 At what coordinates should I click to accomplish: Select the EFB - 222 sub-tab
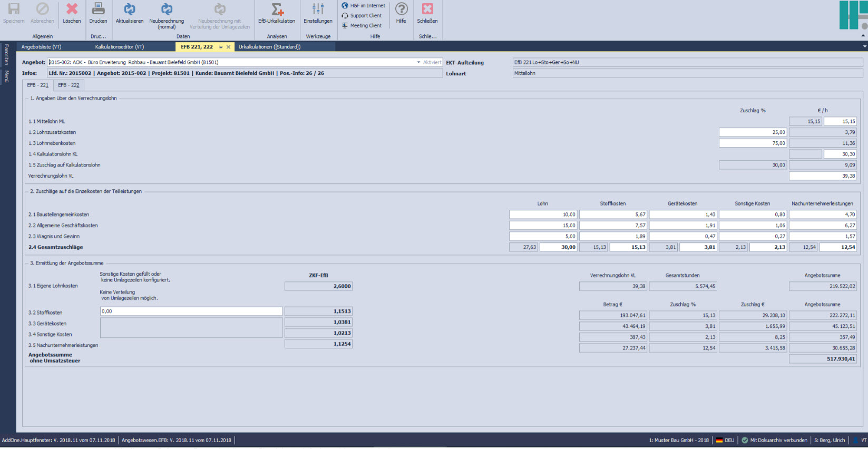[x=69, y=85]
